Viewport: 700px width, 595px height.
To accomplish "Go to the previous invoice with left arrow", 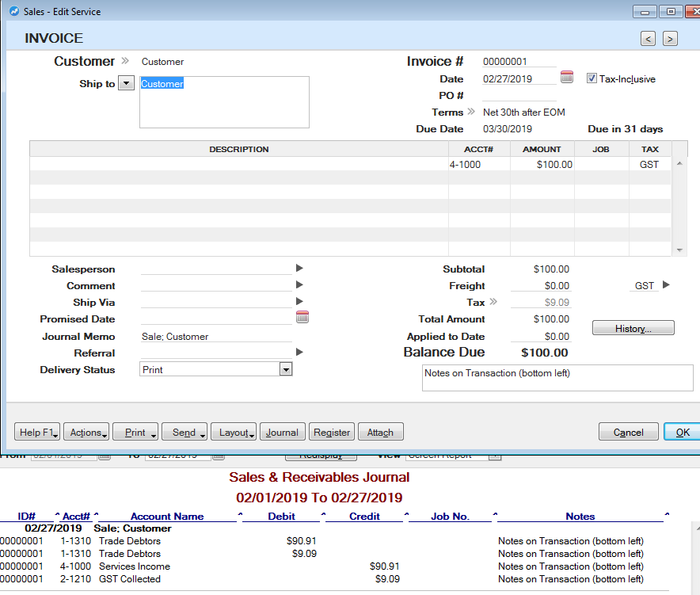I will [x=649, y=39].
